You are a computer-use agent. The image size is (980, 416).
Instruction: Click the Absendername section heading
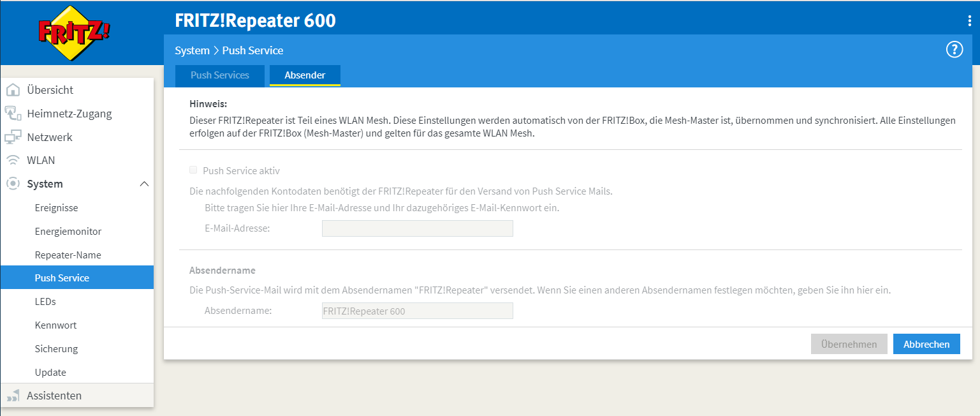[223, 271]
